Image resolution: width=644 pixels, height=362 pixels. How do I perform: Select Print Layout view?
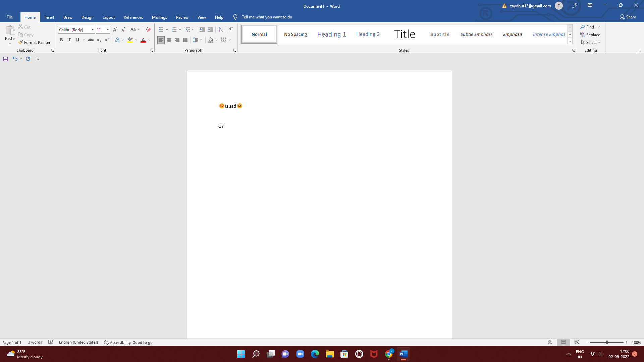tap(563, 342)
